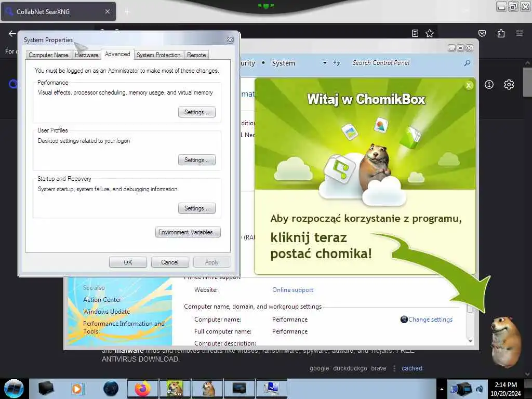
Task: Open the dark globe taskbar icon
Action: 111,389
